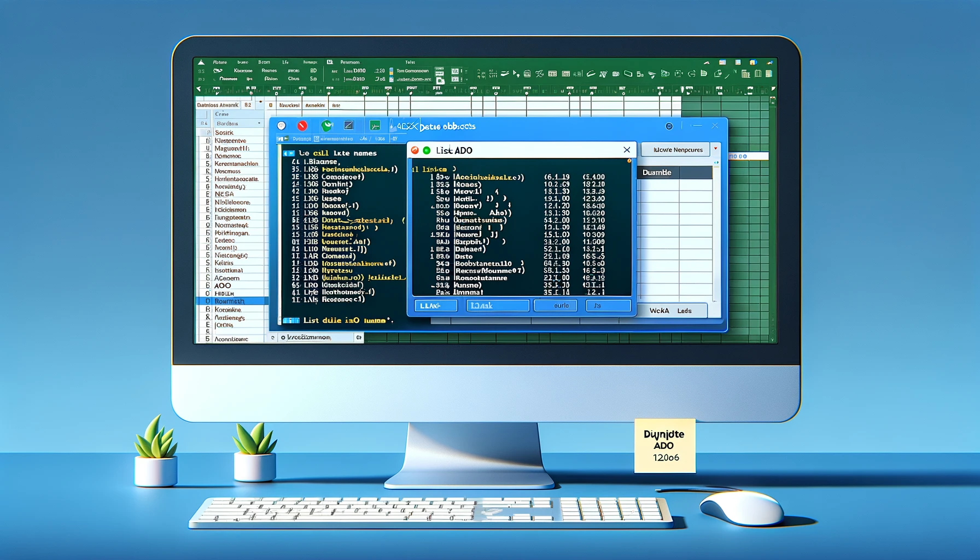Click the bottom search input field

316,337
